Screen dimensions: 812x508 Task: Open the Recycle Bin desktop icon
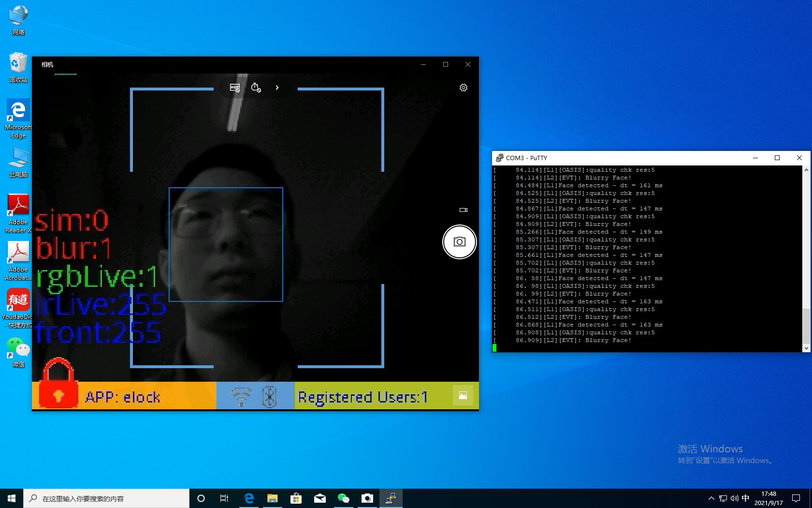[18, 67]
